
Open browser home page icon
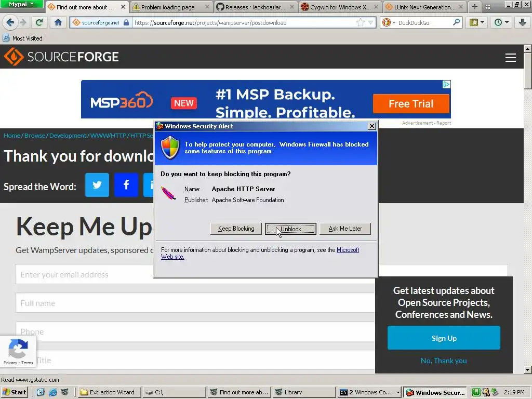click(58, 23)
